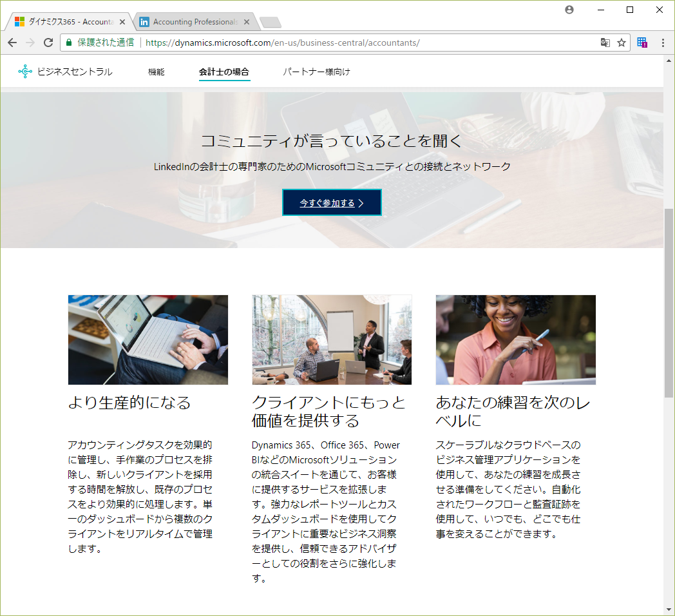Click the vertical scrollbar thumb
This screenshot has height=616, width=675.
669,303
